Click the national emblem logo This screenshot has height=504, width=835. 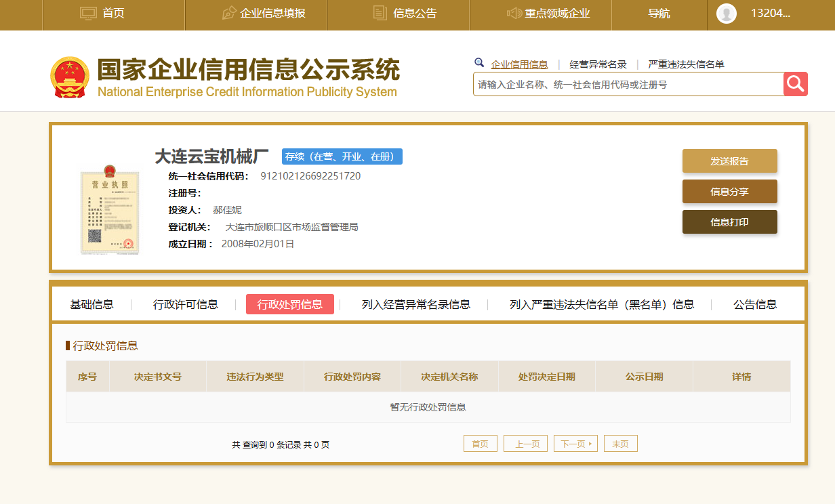(x=70, y=78)
